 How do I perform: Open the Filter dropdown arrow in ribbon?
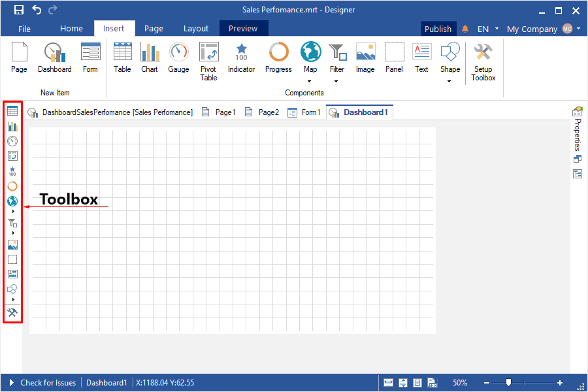point(337,81)
